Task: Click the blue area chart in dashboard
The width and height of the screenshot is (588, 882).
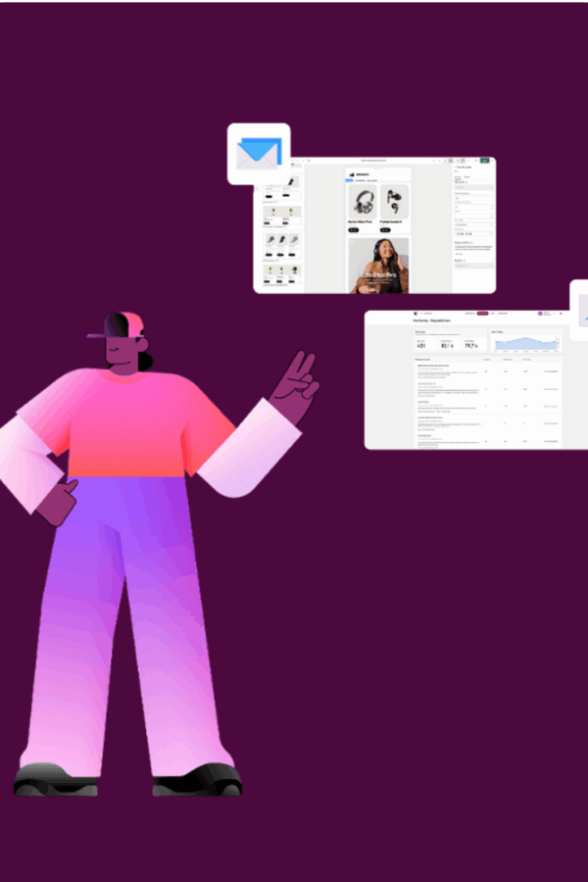Action: point(526,343)
